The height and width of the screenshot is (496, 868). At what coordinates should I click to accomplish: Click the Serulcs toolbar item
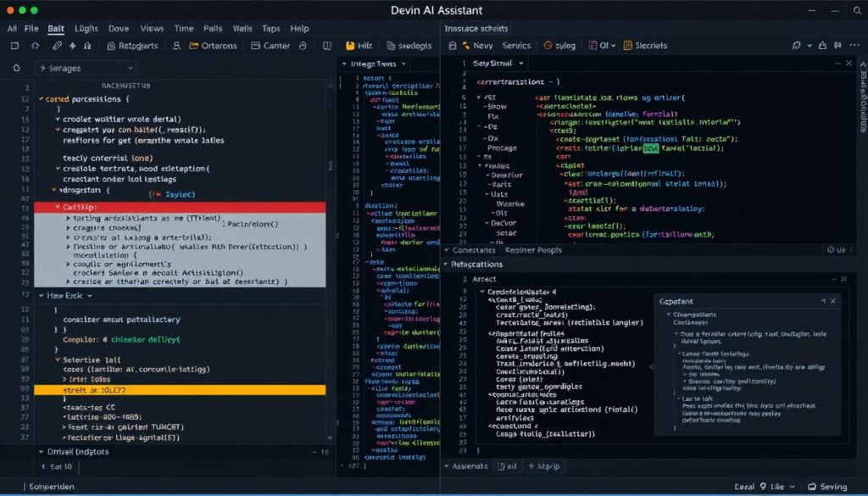pos(516,46)
